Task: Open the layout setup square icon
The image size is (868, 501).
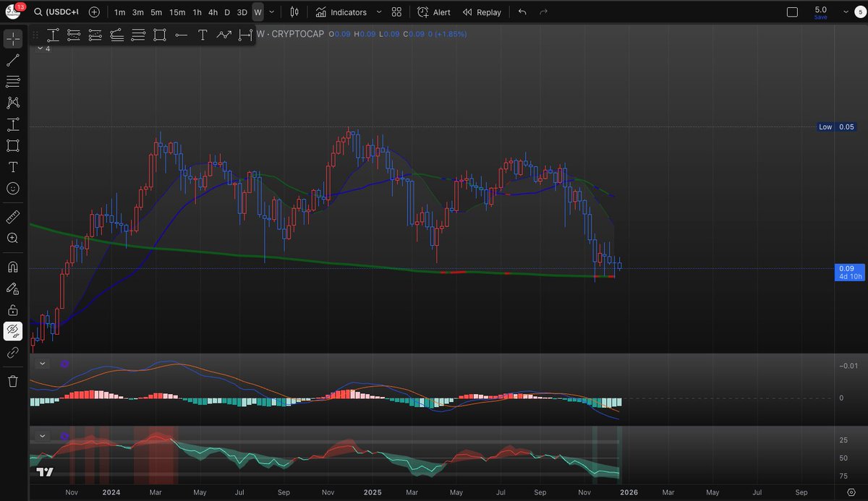Action: point(792,12)
